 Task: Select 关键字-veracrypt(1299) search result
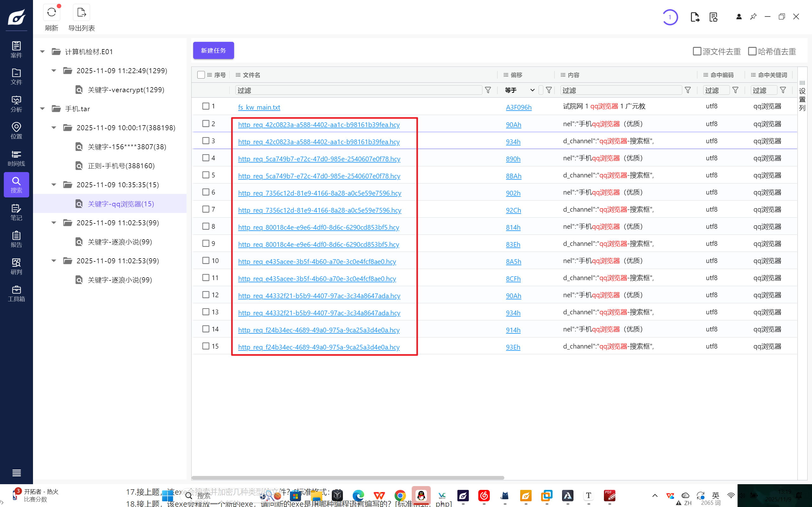(x=126, y=90)
